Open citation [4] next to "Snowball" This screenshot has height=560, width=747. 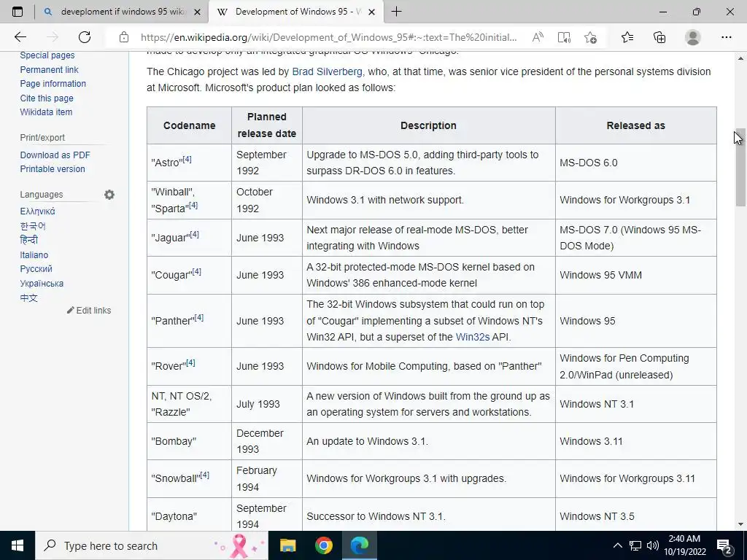204,475
